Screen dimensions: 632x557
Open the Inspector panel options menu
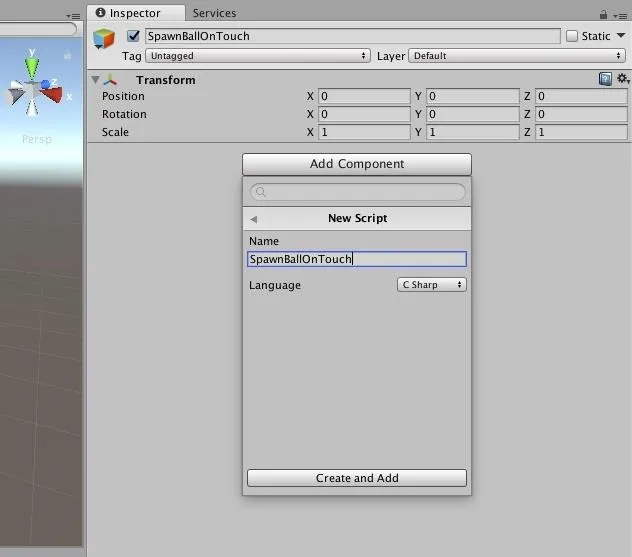pyautogui.click(x=620, y=16)
